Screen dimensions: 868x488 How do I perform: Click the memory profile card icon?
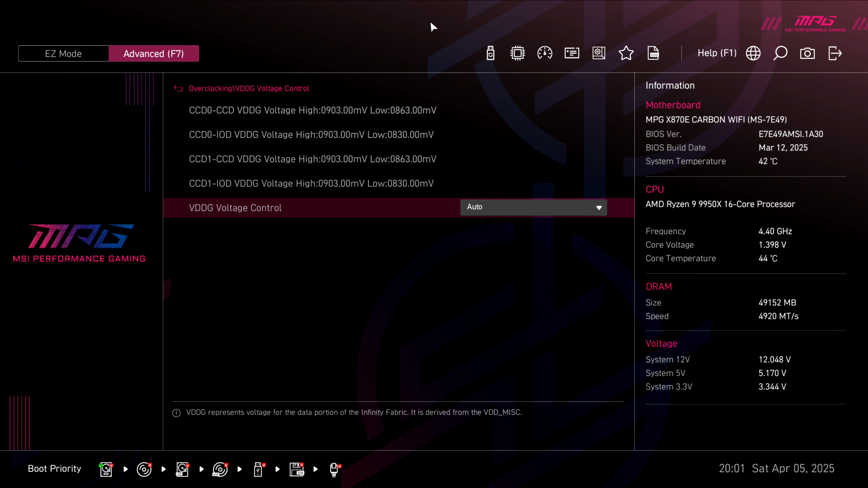[x=572, y=53]
